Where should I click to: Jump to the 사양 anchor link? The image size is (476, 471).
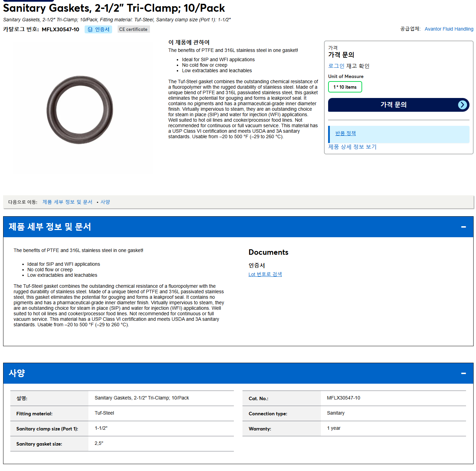pyautogui.click(x=105, y=202)
